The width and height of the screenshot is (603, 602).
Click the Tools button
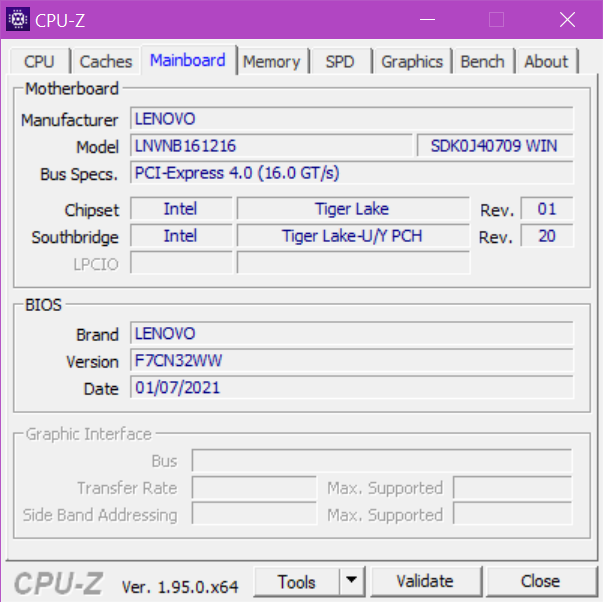[297, 581]
